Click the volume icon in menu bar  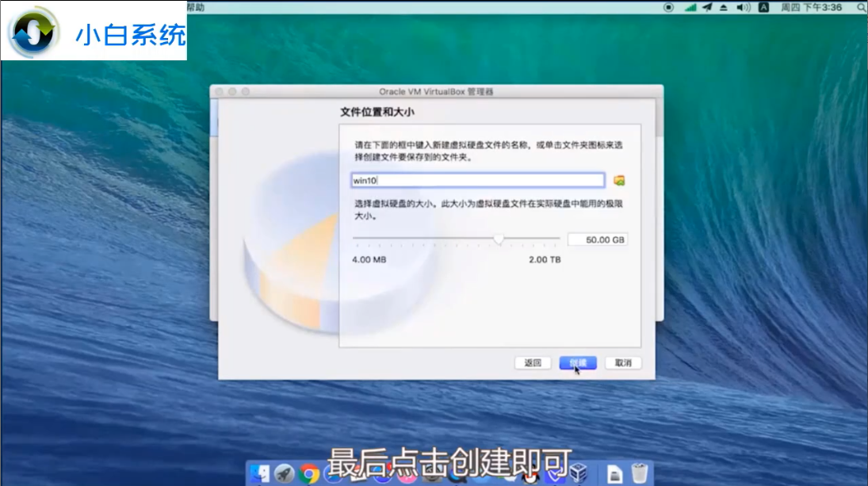coord(743,7)
